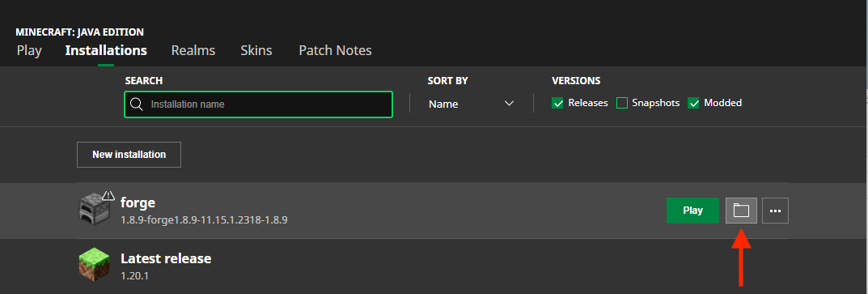Click the forge furnace icon
Image resolution: width=868 pixels, height=294 pixels.
91,210
